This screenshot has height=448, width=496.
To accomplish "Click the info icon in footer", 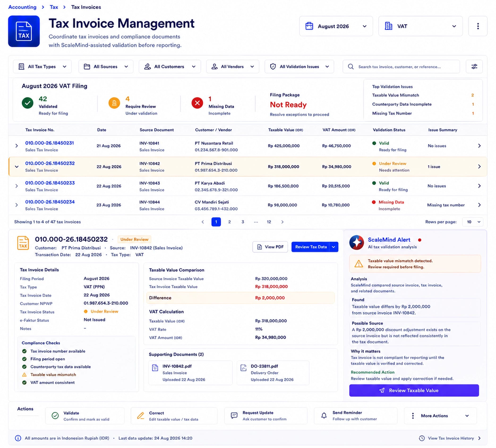I will [18, 438].
